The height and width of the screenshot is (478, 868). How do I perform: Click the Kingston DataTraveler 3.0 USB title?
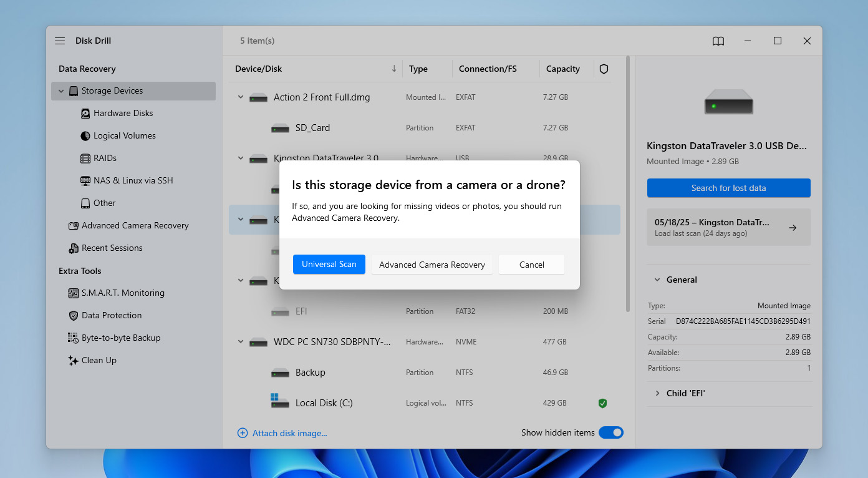pyautogui.click(x=727, y=146)
